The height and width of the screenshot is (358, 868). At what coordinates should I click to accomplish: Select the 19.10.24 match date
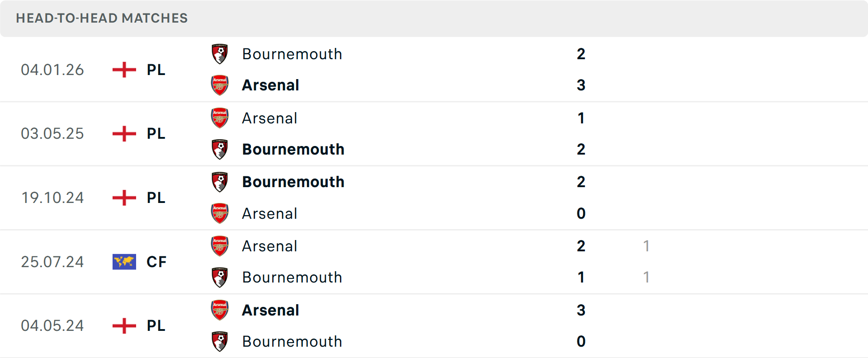(52, 198)
